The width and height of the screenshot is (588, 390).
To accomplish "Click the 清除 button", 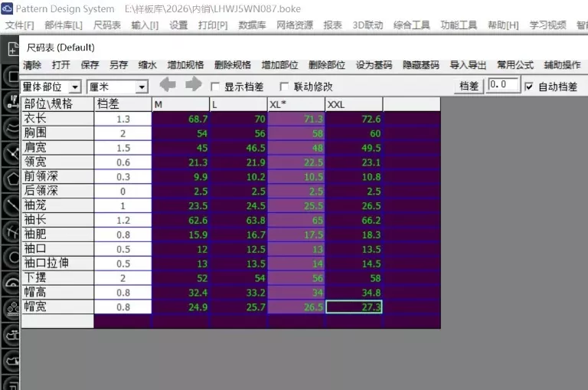I will point(32,65).
